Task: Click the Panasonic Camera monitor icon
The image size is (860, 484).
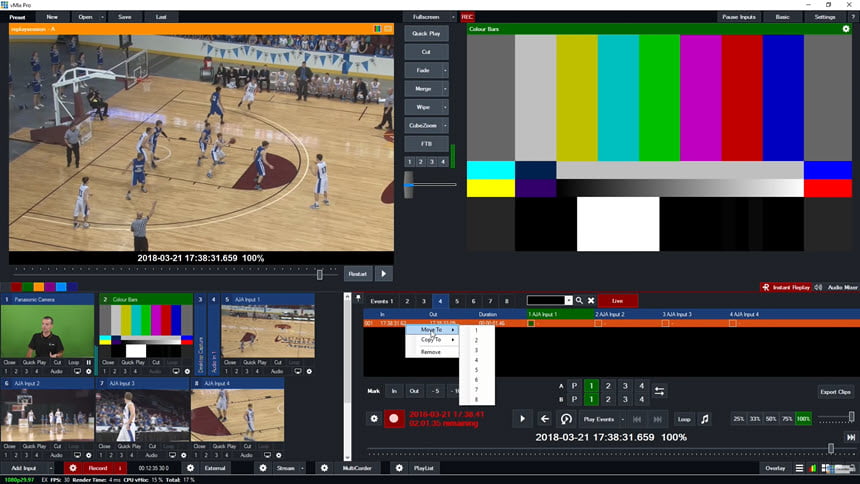Action: coord(77,372)
